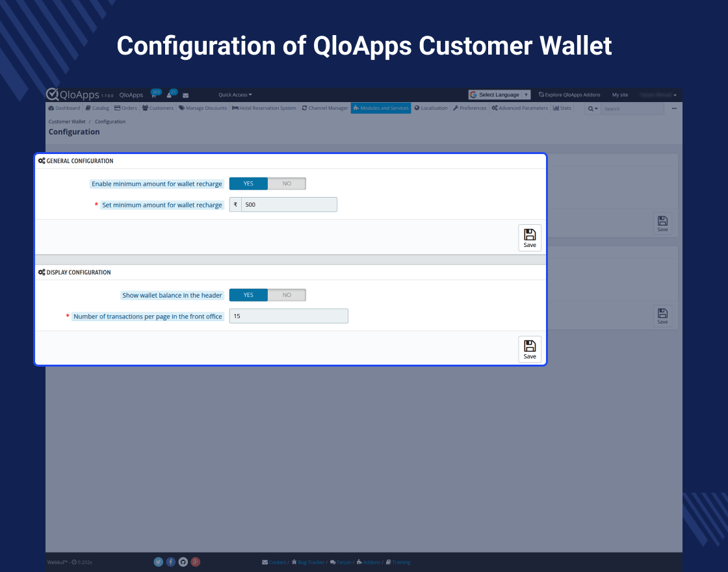Click the Training footer link
This screenshot has height=572, width=728.
[398, 562]
